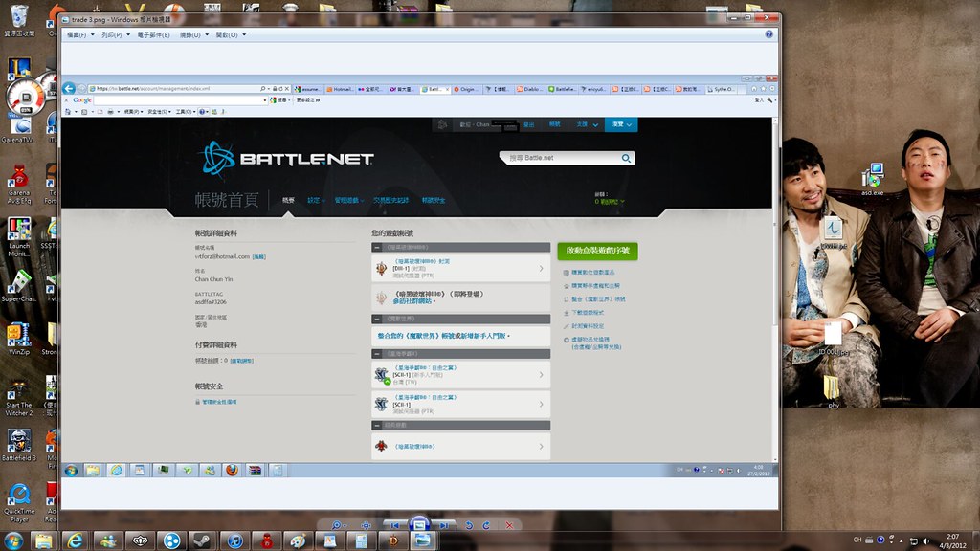
Task: Select the League of Legends desktop shortcut
Action: 19,70
